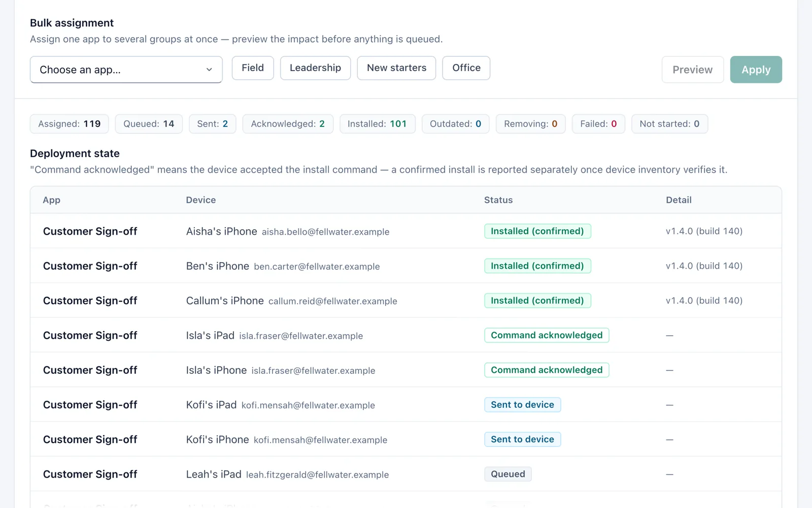This screenshot has height=508, width=812.
Task: Select Leah's iPad device name
Action: (x=214, y=474)
